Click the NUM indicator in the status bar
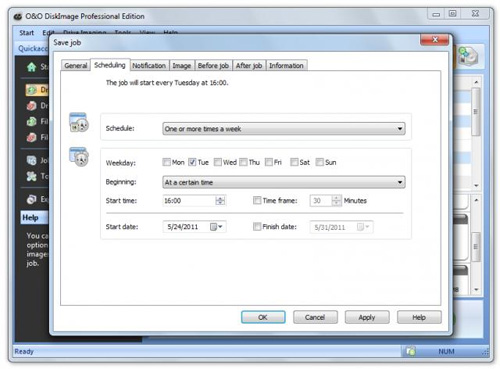 point(446,351)
